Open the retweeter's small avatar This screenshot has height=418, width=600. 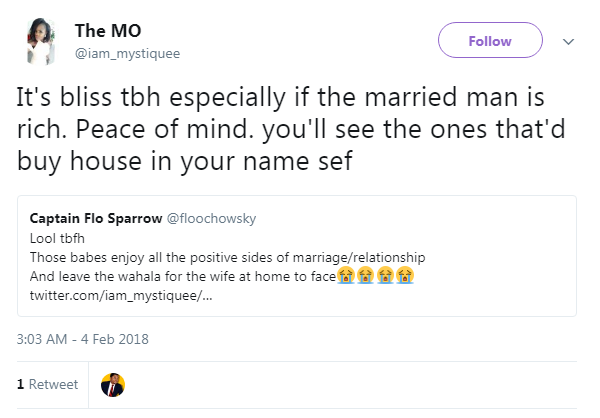click(114, 384)
